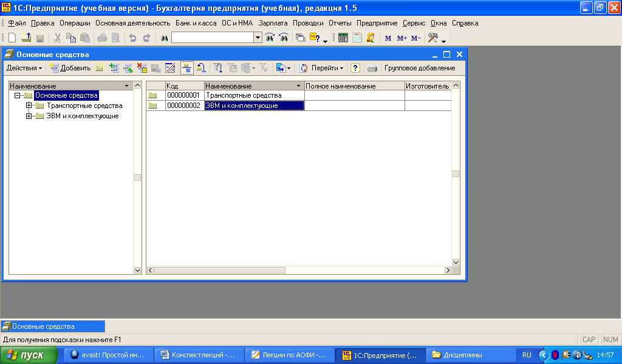Click the RU language indicator in tray
The image size is (622, 364).
pos(527,356)
